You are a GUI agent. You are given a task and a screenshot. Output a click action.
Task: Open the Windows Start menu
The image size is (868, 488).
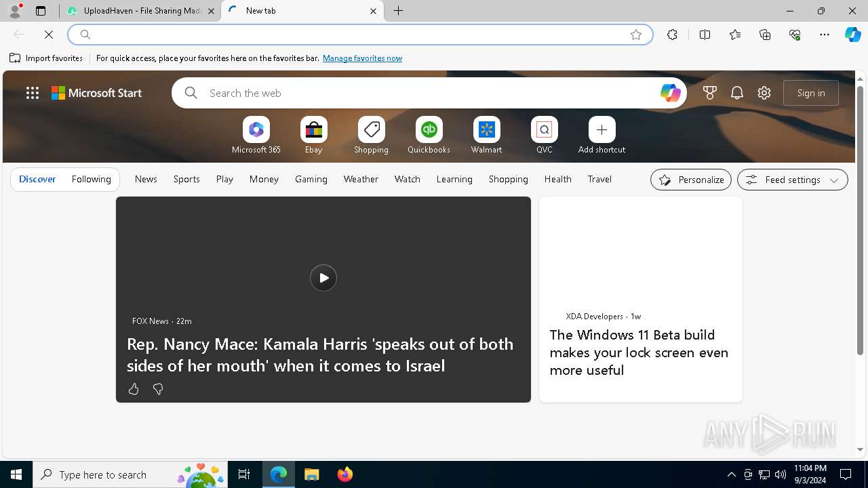pyautogui.click(x=16, y=474)
